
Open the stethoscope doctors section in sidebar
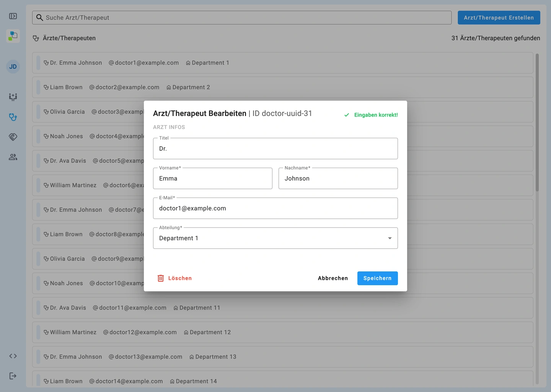point(13,117)
